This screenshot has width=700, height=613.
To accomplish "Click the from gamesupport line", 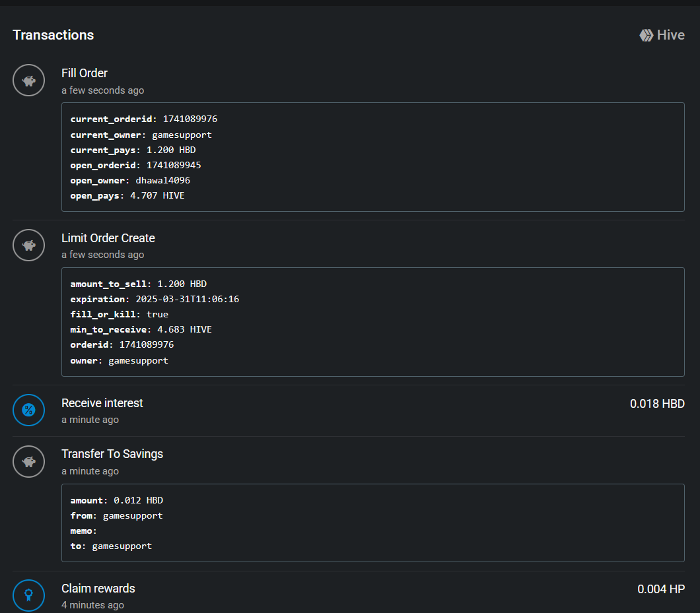I will point(116,516).
